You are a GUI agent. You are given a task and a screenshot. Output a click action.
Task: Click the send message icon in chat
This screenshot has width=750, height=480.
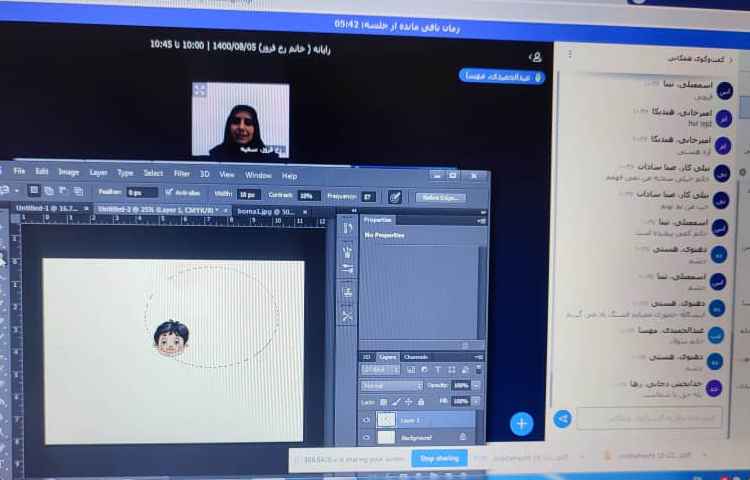[564, 418]
